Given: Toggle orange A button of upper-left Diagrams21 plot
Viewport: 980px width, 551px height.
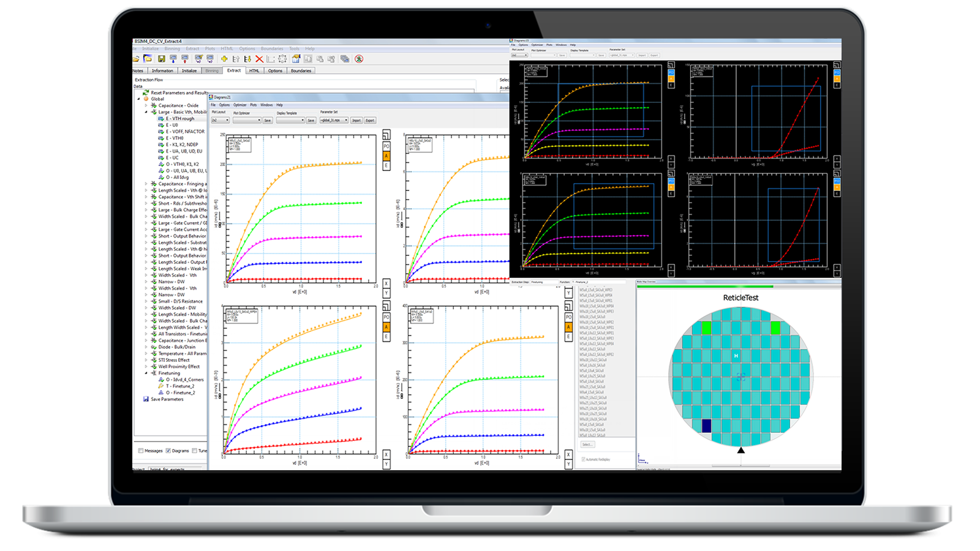Looking at the screenshot, I should point(386,156).
